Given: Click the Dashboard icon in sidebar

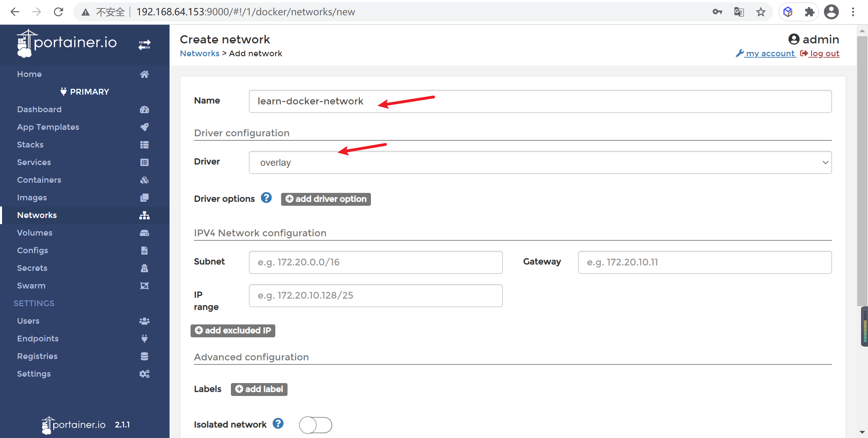Looking at the screenshot, I should (145, 109).
